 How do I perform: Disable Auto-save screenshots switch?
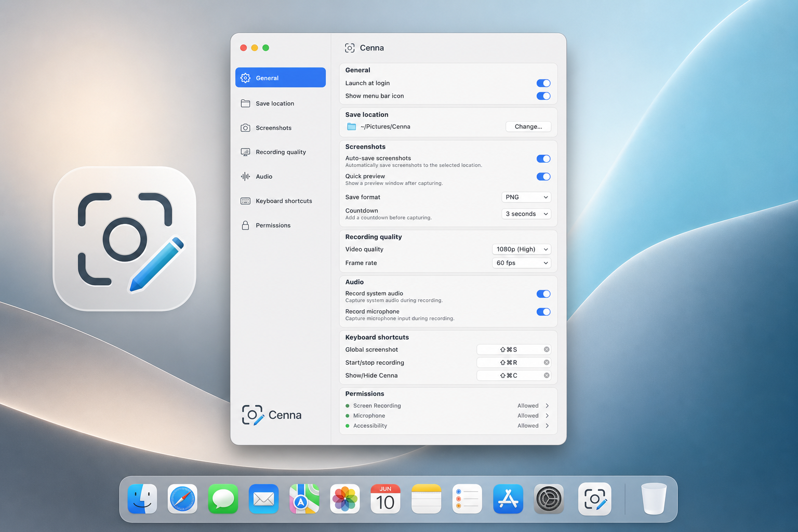click(x=543, y=159)
